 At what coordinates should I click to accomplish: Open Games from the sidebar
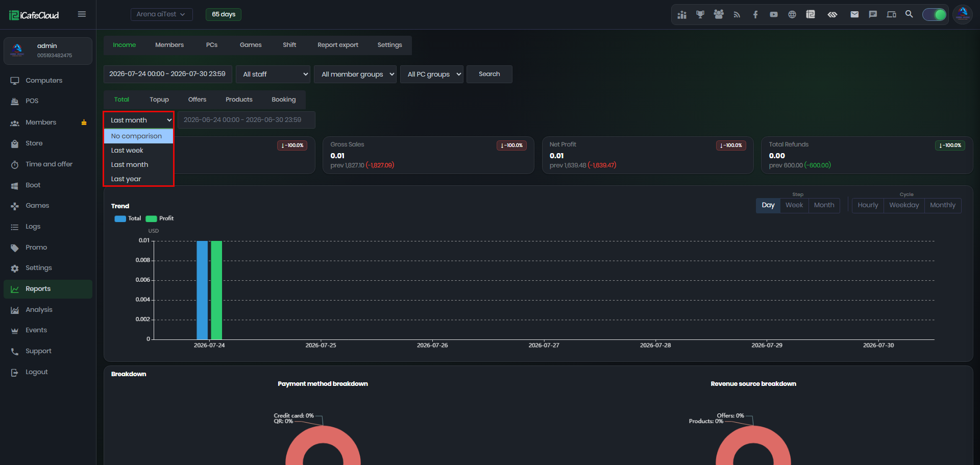point(48,206)
